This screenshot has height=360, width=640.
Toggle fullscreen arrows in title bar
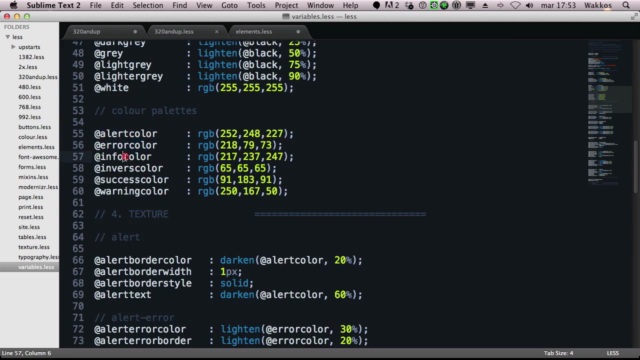(x=634, y=16)
